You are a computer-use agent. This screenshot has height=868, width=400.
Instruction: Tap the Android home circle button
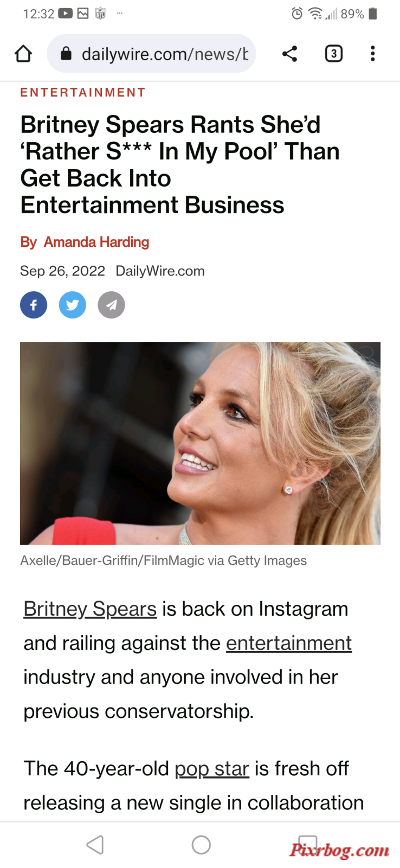click(201, 845)
